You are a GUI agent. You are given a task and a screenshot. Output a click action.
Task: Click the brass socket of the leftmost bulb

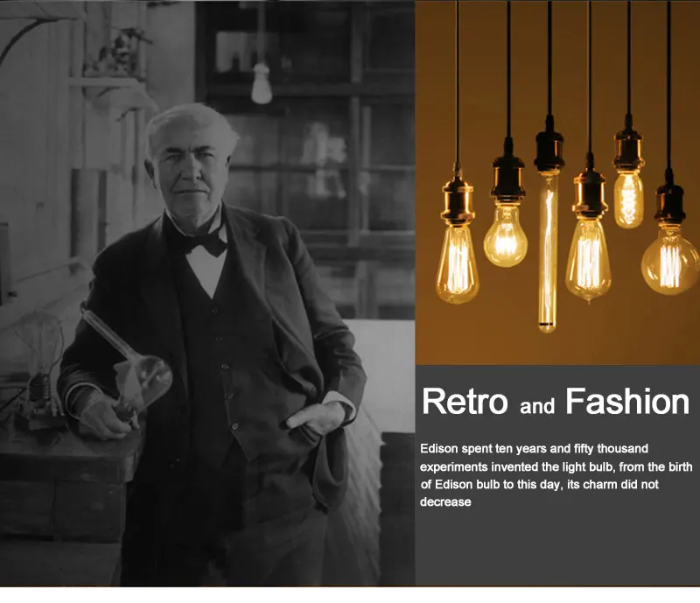coord(457,198)
